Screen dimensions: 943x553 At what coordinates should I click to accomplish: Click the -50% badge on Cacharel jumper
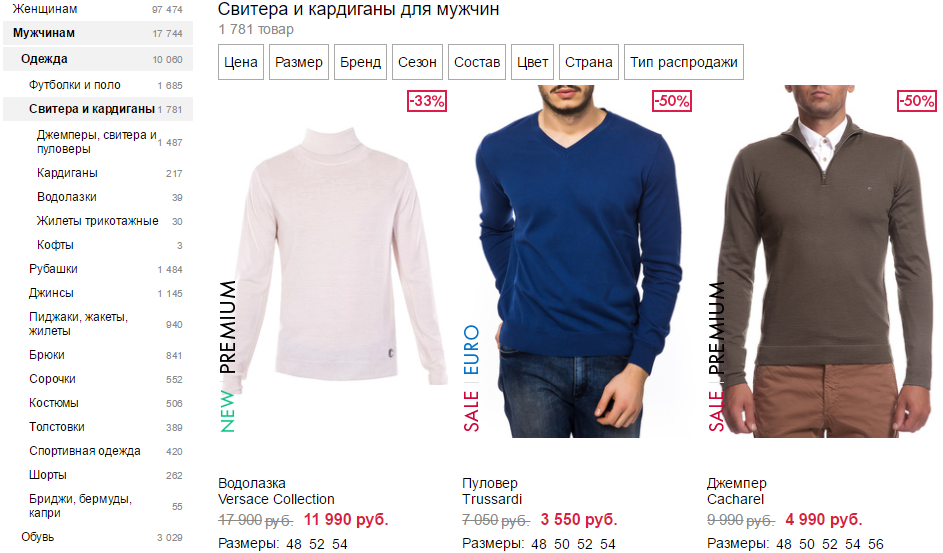tap(917, 101)
